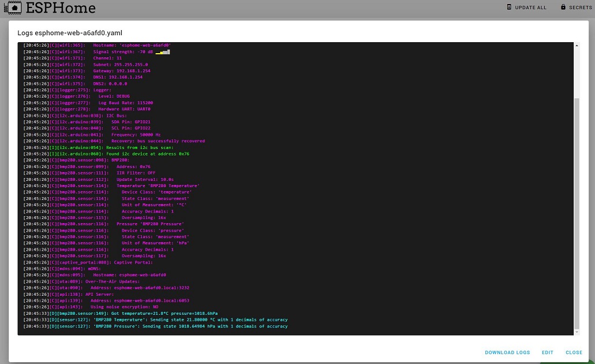Viewport: 595px width, 364px height.
Task: Click the log scrollbar down arrow
Action: (577, 332)
